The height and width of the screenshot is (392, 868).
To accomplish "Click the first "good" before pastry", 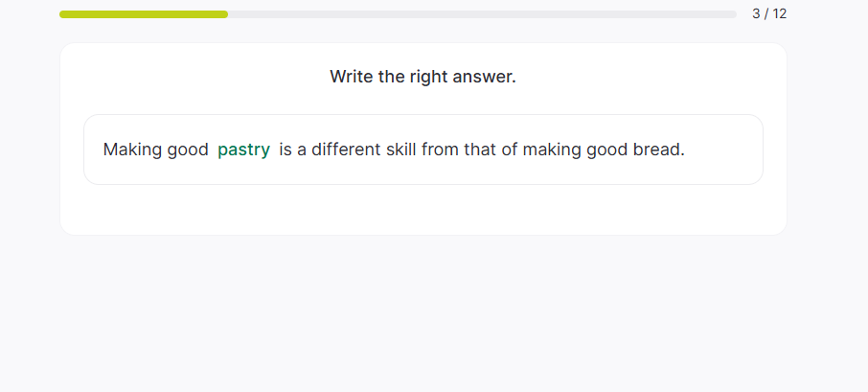I will 187,150.
